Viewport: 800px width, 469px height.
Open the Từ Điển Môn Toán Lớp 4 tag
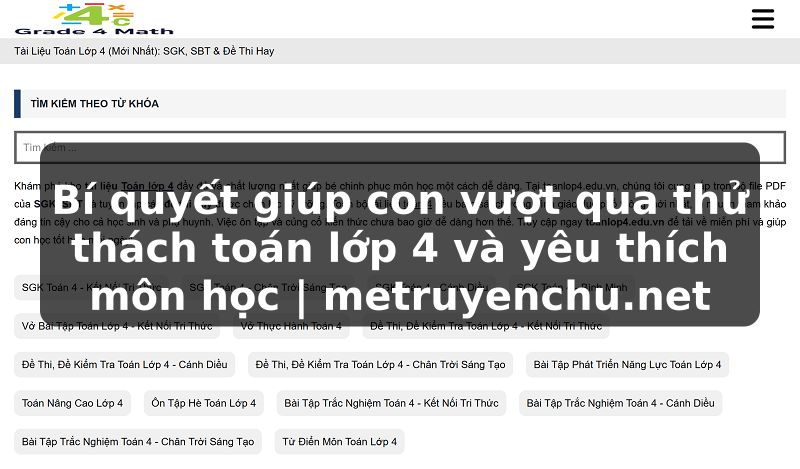[x=339, y=441]
